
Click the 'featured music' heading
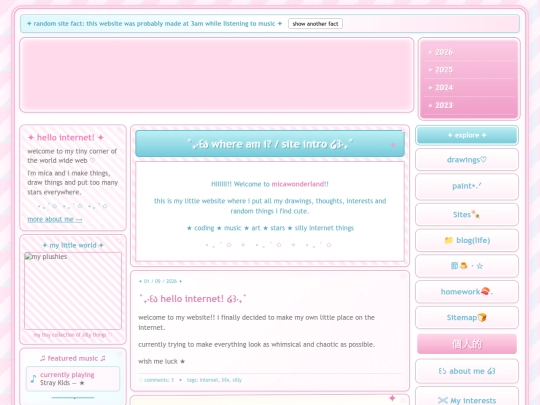(x=73, y=359)
